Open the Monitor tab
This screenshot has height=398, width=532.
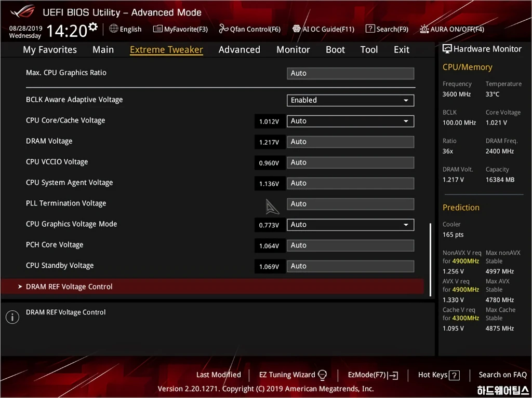click(x=293, y=50)
